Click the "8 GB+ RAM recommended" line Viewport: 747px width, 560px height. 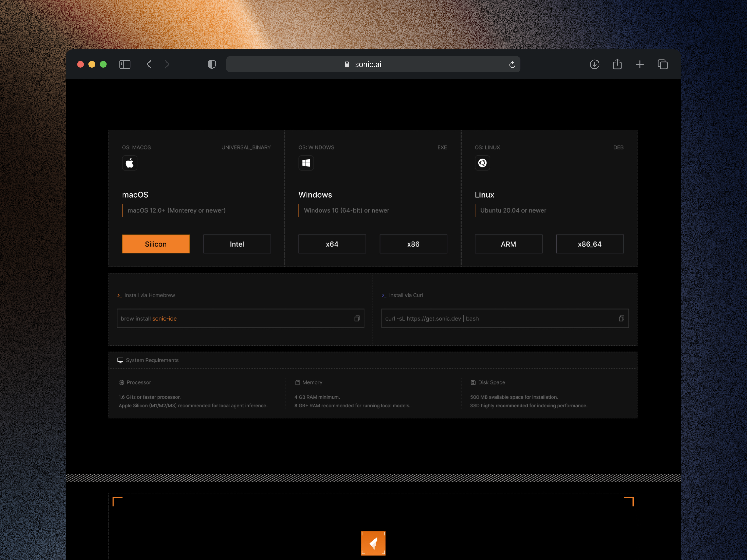[x=352, y=405]
